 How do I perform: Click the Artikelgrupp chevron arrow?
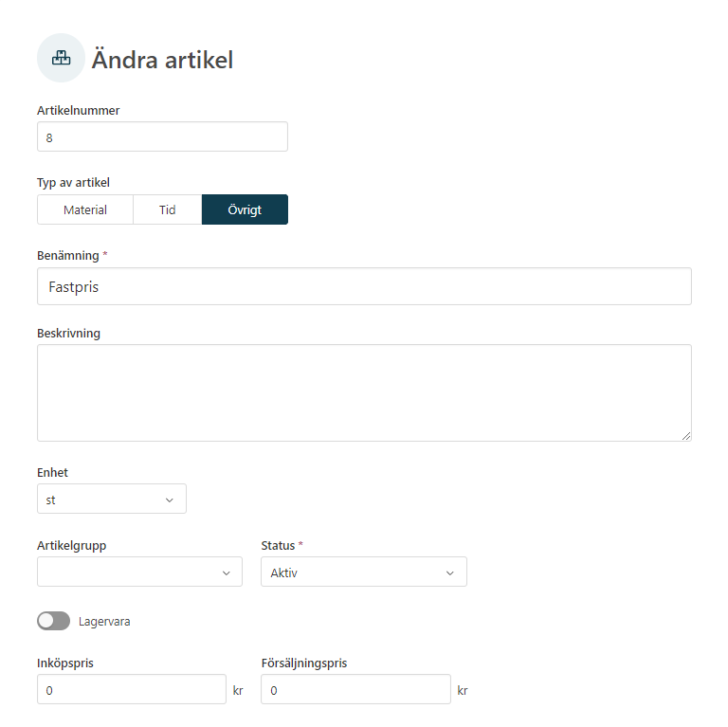[227, 573]
